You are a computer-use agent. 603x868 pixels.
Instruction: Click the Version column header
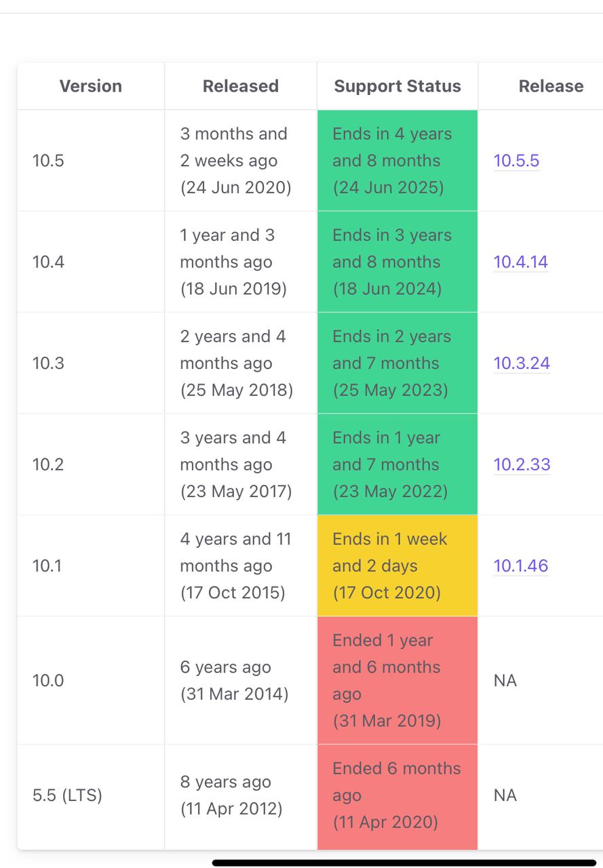coord(91,86)
